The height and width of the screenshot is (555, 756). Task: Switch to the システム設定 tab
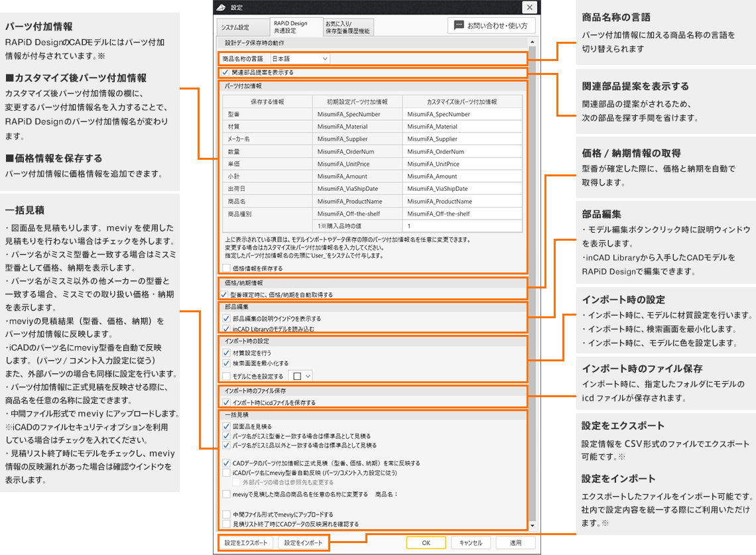click(237, 27)
